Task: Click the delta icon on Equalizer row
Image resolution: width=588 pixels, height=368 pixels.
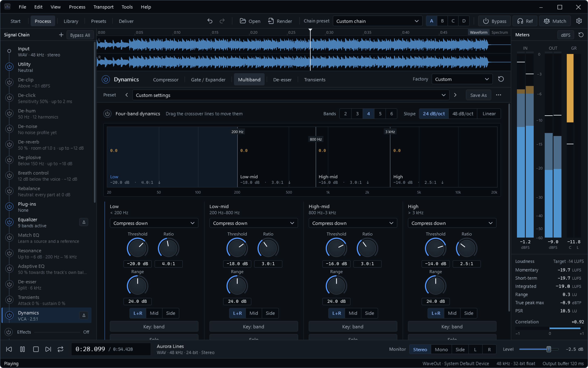Action: [84, 222]
